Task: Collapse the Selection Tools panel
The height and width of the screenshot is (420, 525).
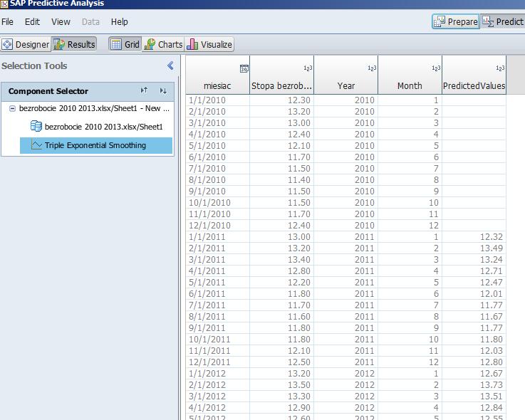Action: pyautogui.click(x=170, y=65)
